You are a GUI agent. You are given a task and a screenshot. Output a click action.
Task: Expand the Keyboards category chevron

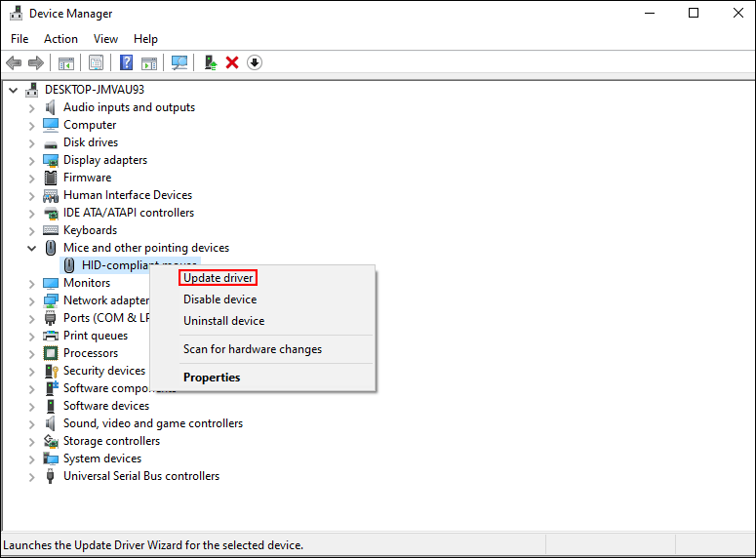point(32,231)
